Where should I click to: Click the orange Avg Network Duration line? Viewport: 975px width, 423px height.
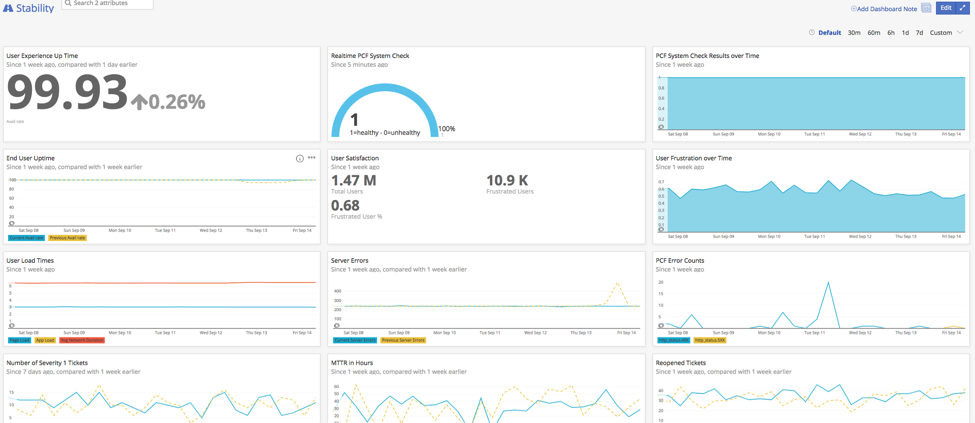(164, 283)
